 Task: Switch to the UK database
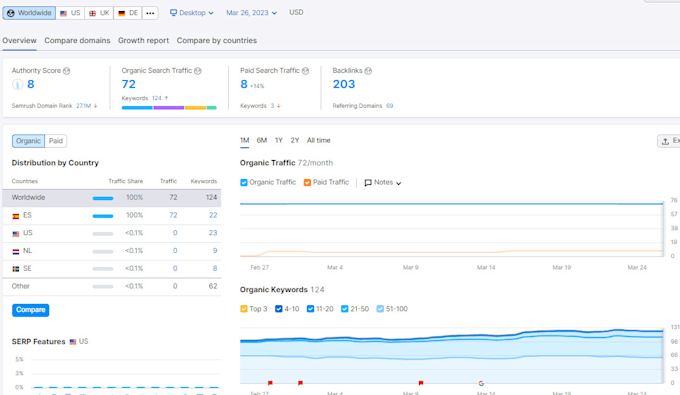[99, 13]
